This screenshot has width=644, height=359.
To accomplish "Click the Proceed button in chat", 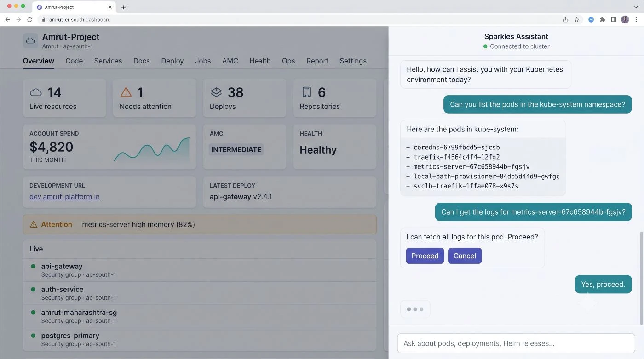I will [x=425, y=256].
